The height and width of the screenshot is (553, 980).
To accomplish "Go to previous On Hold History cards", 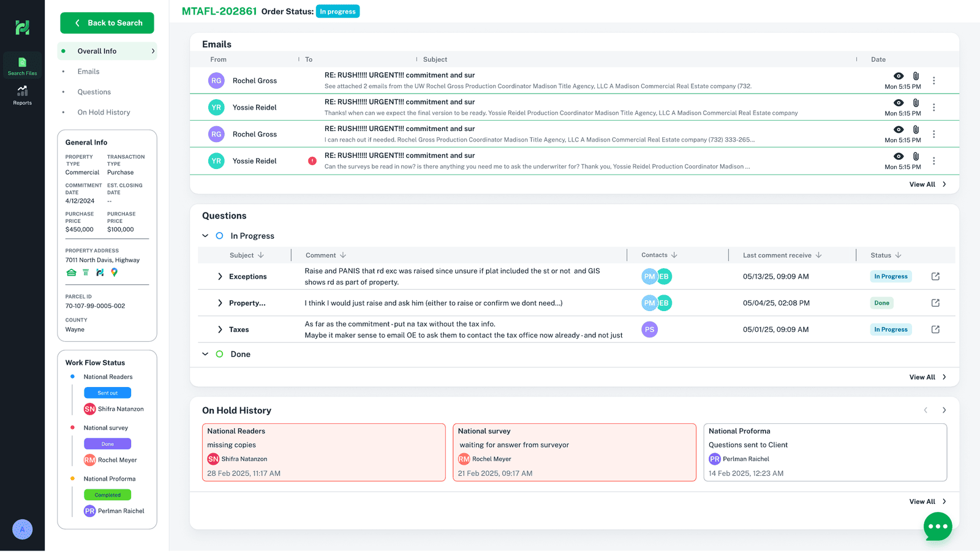I will tap(925, 410).
